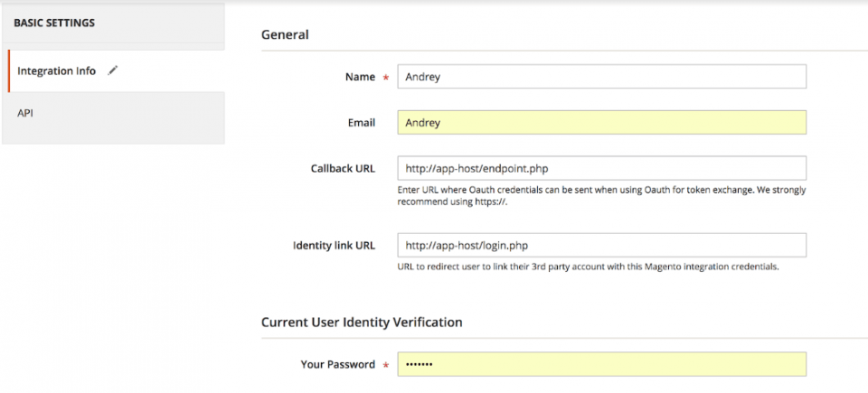This screenshot has width=868, height=393.
Task: Click the red asterisk next to Name
Action: point(386,79)
